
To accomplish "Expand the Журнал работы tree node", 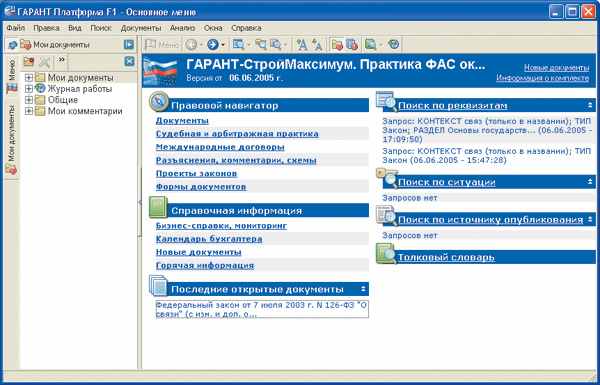I will 29,89.
